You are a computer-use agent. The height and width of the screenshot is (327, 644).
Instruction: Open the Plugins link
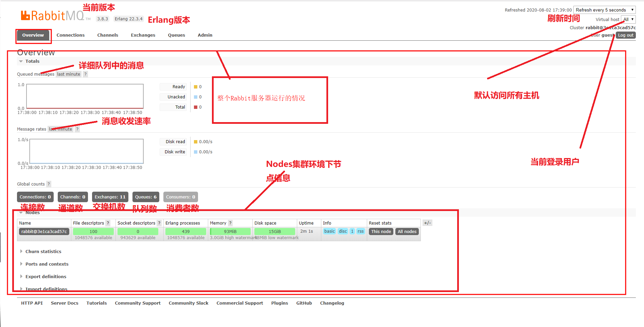(x=280, y=303)
